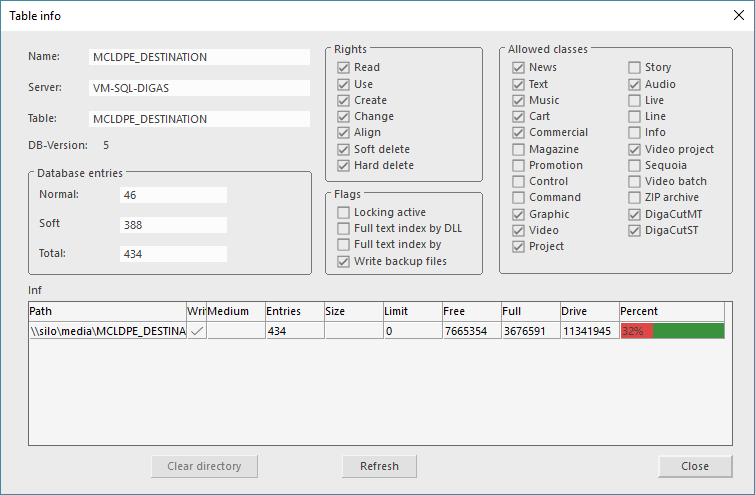This screenshot has width=755, height=495.
Task: Uncheck the Hard delete right
Action: 344,166
